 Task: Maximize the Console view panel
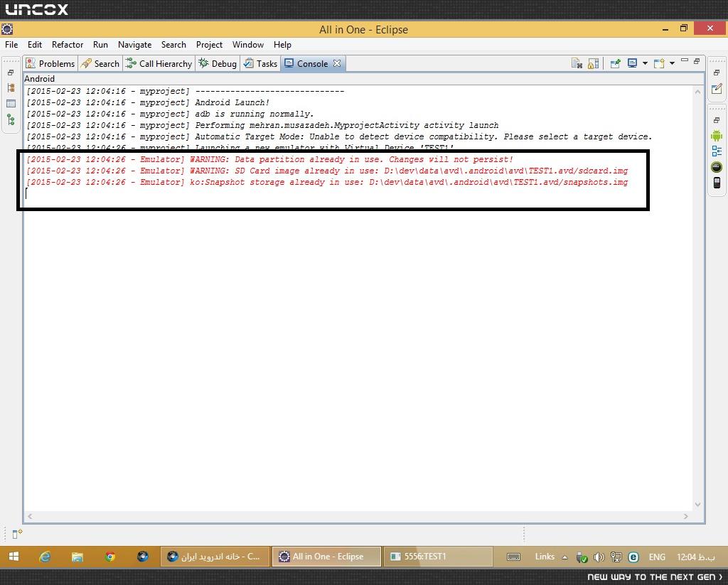[x=697, y=61]
